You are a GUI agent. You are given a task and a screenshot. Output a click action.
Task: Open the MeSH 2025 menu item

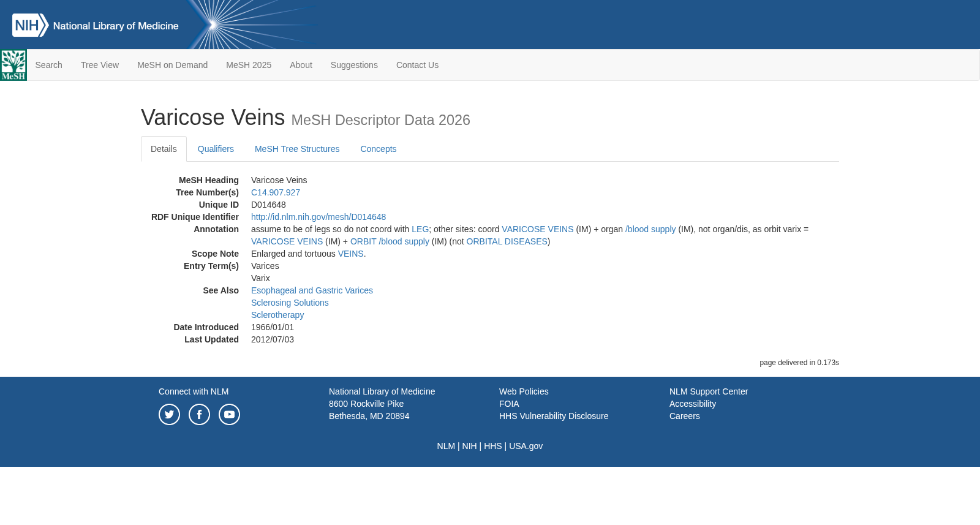point(249,65)
